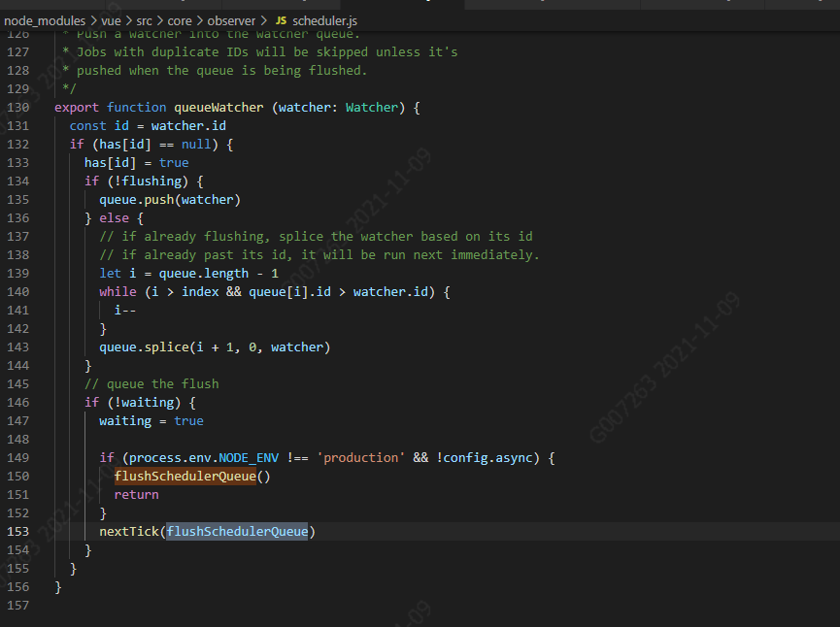840x627 pixels.
Task: Click 'const' keyword on line 131
Action: click(x=87, y=126)
